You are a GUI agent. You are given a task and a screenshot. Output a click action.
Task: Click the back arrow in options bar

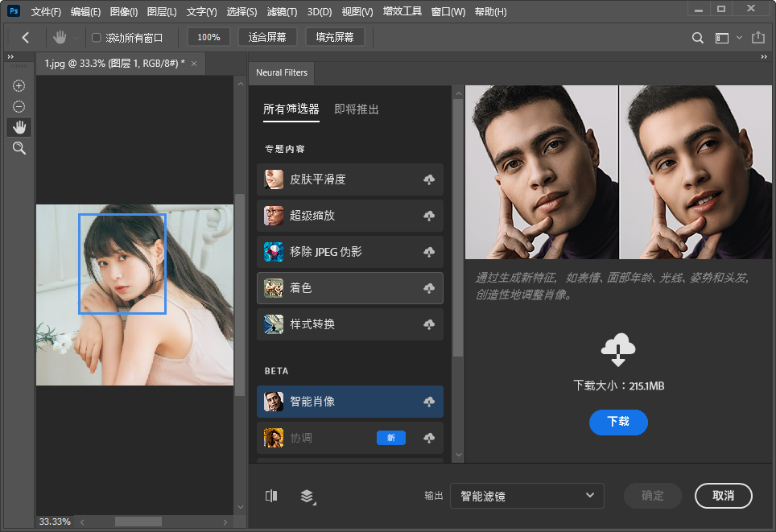pos(26,38)
